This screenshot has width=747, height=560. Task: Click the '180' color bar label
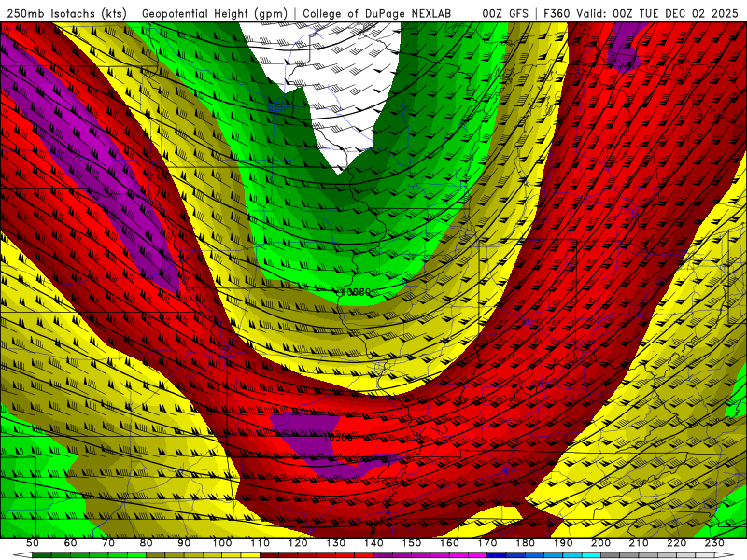[525, 543]
